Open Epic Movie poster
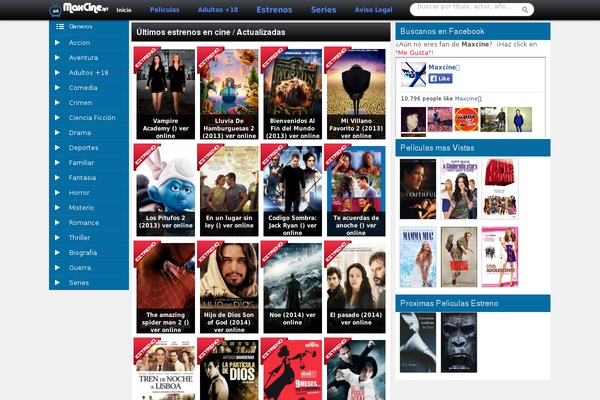 point(500,189)
